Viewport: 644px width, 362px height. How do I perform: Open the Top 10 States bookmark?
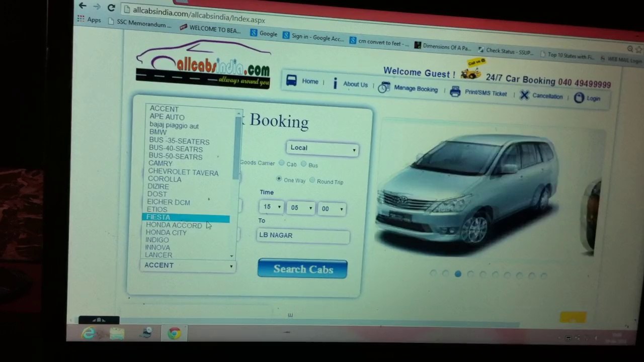pos(567,55)
